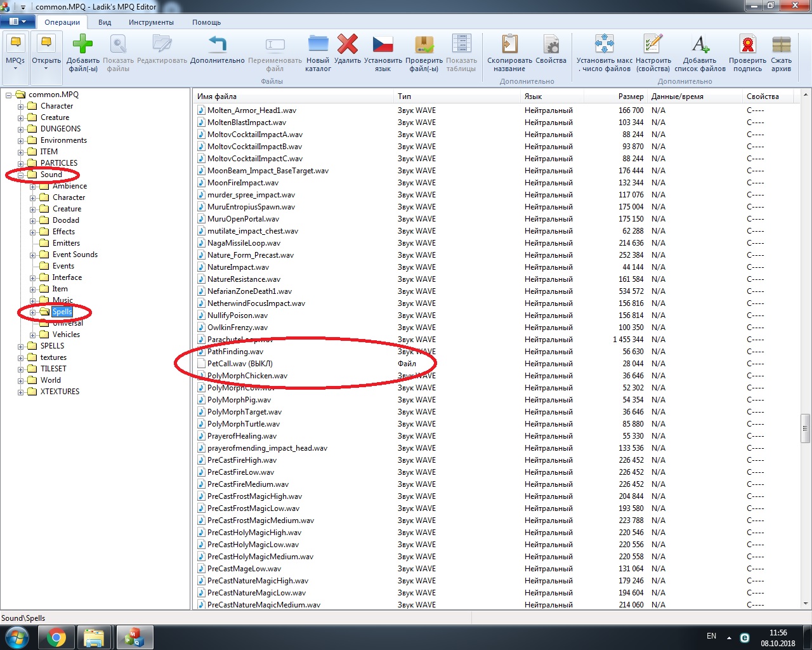
Task: Click the New folder icon
Action: pos(318,44)
